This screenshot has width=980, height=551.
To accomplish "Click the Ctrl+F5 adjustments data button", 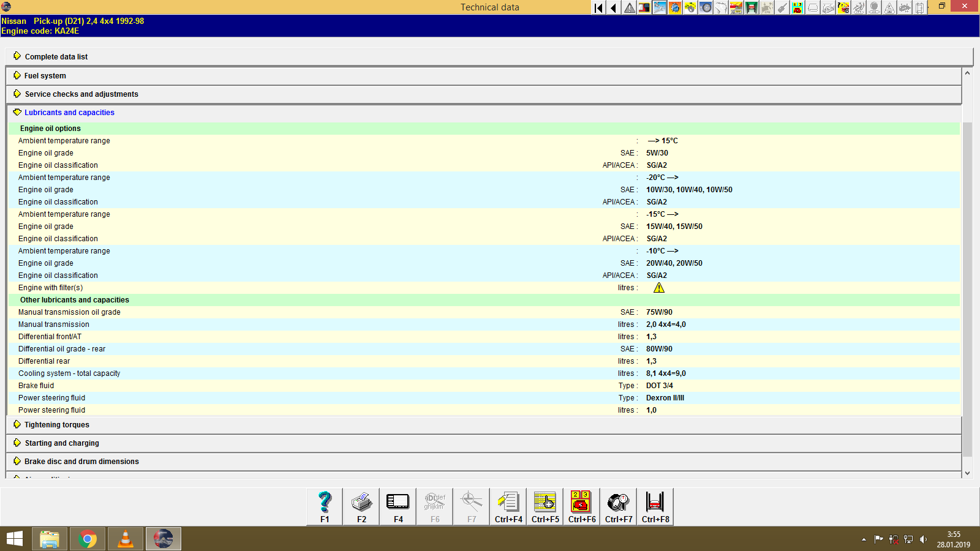I will [545, 502].
